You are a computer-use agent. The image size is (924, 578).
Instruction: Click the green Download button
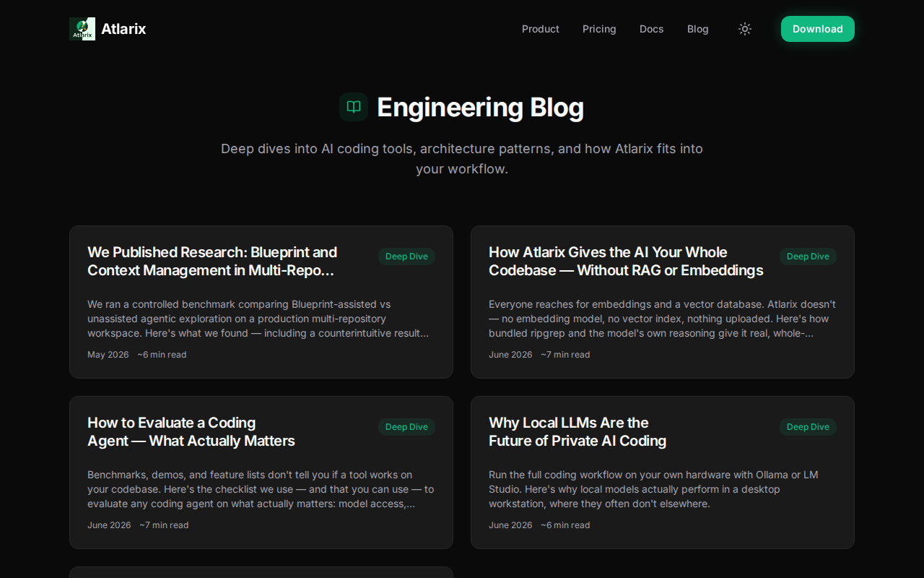[x=818, y=29]
